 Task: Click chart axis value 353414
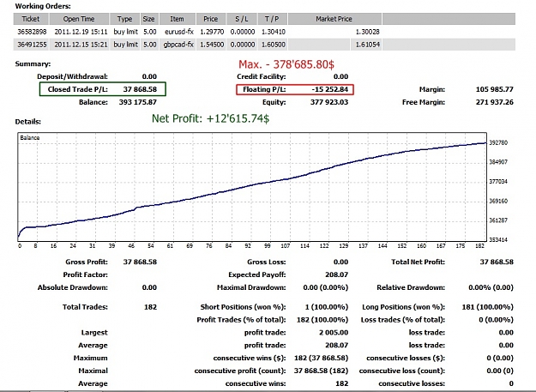click(x=498, y=239)
